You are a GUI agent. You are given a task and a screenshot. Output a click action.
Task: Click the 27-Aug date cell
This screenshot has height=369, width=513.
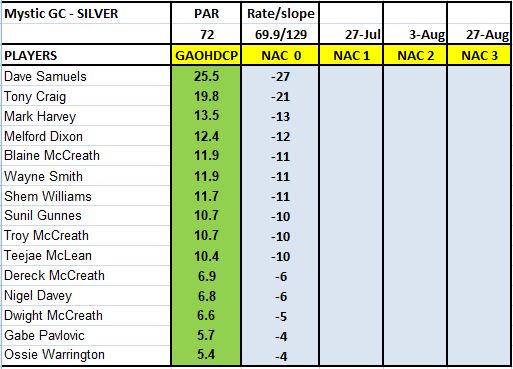tap(479, 34)
